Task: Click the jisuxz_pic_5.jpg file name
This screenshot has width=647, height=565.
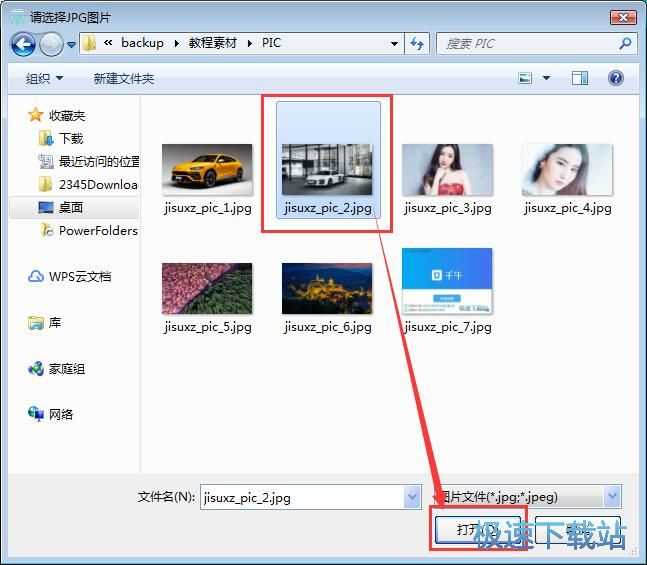Action: coord(208,327)
